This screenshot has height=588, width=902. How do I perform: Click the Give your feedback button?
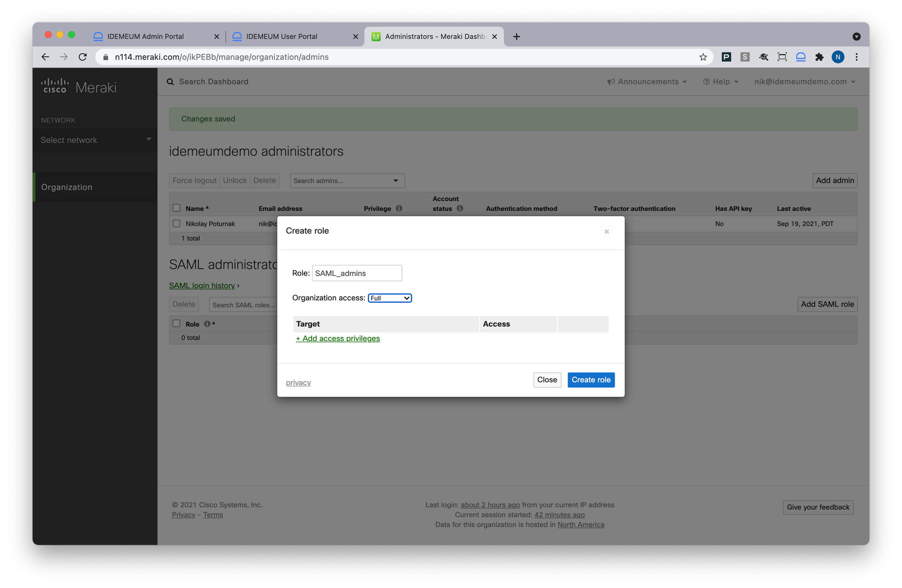818,507
